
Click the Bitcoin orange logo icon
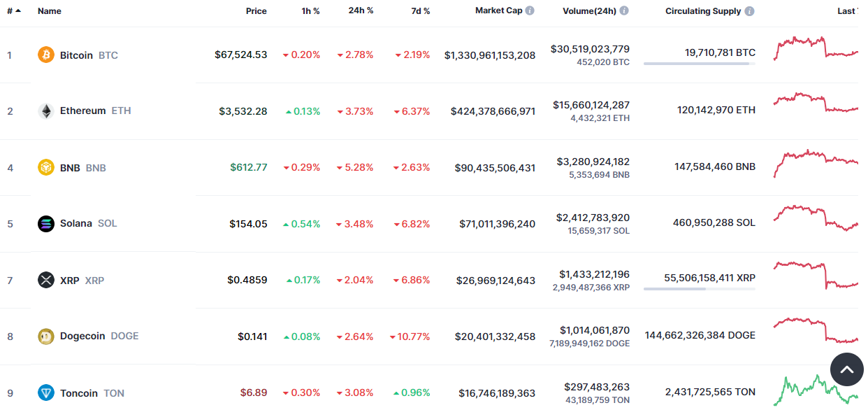[x=46, y=55]
